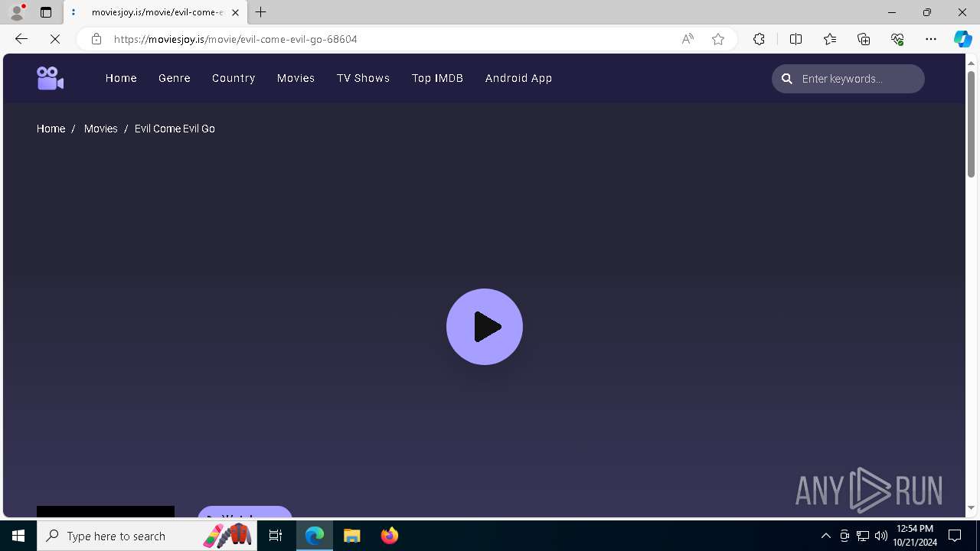Launch Firefox from taskbar

(x=390, y=536)
